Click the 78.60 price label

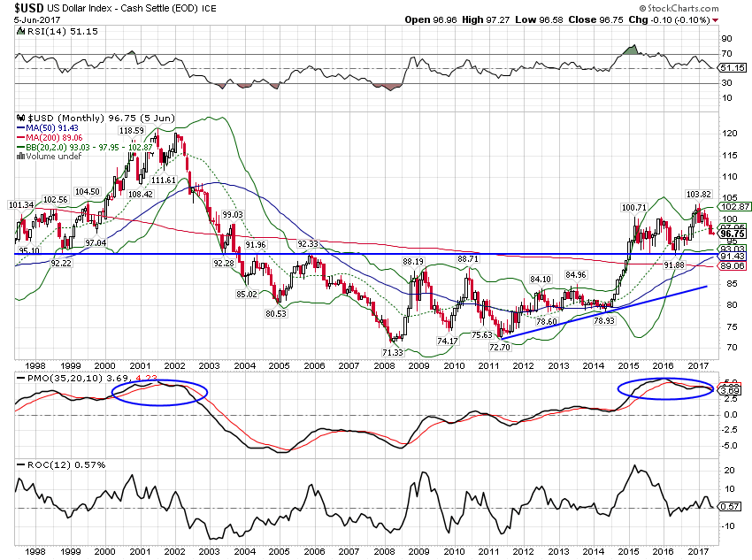tap(547, 322)
